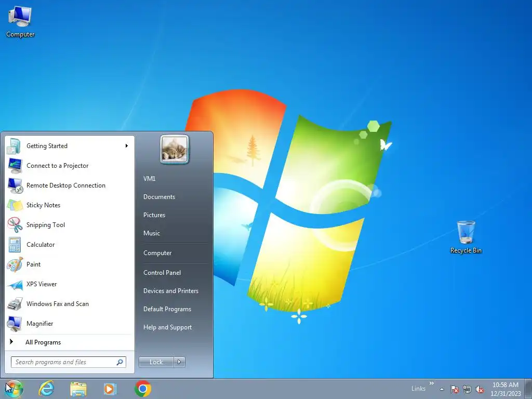
Task: Open the Sticky Notes icon
Action: point(14,205)
